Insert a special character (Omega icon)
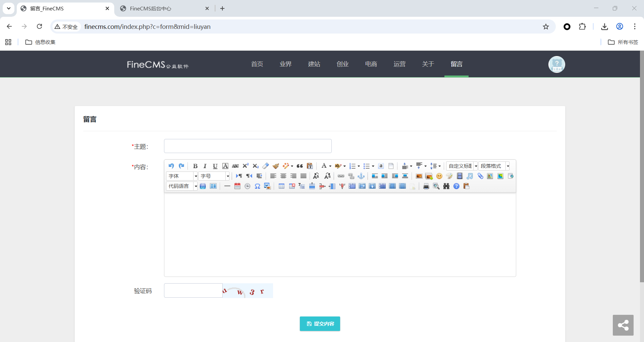This screenshot has width=644, height=342. 258,186
